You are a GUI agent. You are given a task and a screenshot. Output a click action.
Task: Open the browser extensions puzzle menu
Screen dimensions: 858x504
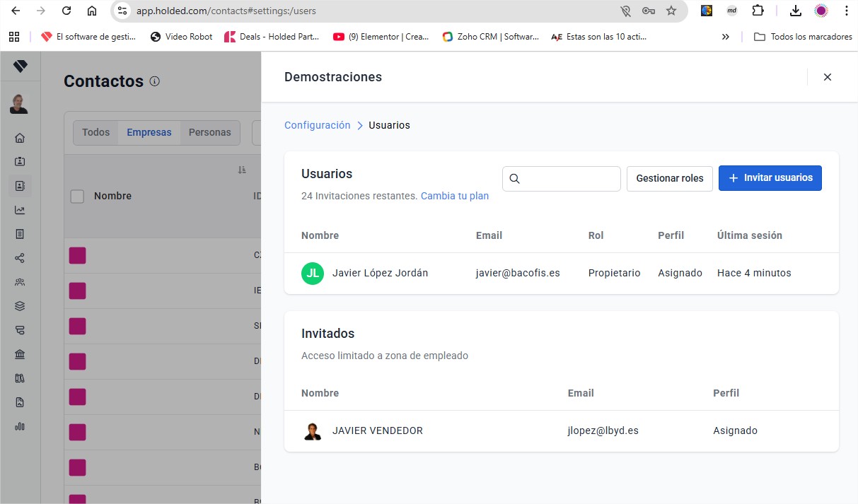(x=758, y=11)
